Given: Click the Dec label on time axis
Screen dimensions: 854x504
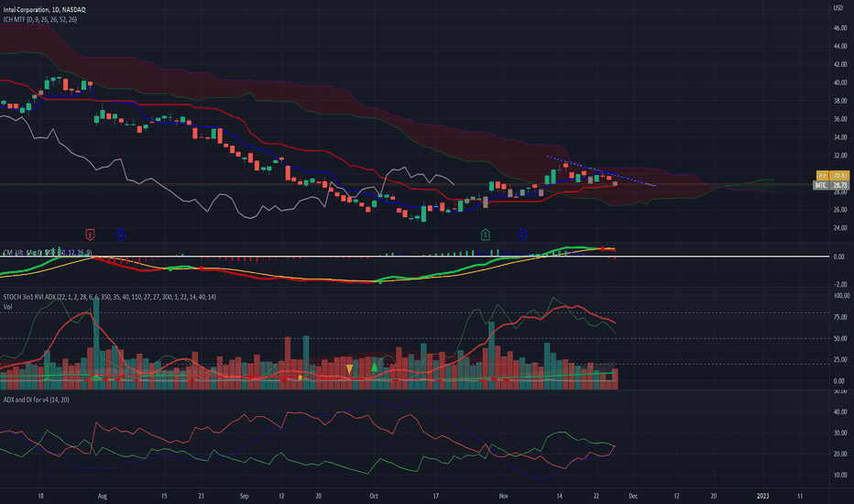Looking at the screenshot, I should tap(633, 497).
